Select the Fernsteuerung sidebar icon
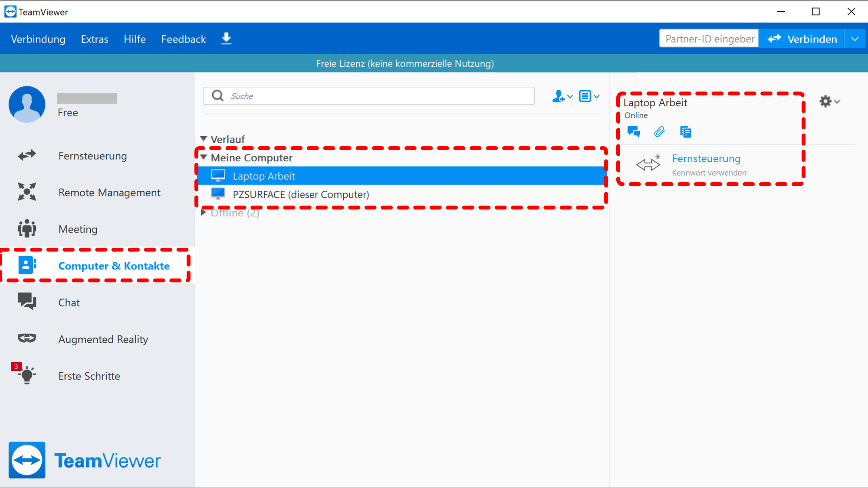 tap(27, 155)
